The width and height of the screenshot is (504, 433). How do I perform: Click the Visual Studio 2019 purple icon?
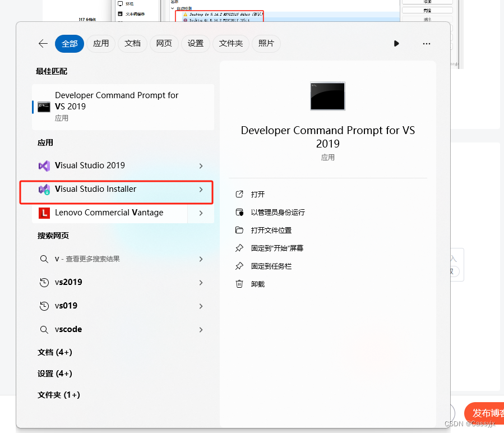[x=44, y=165]
